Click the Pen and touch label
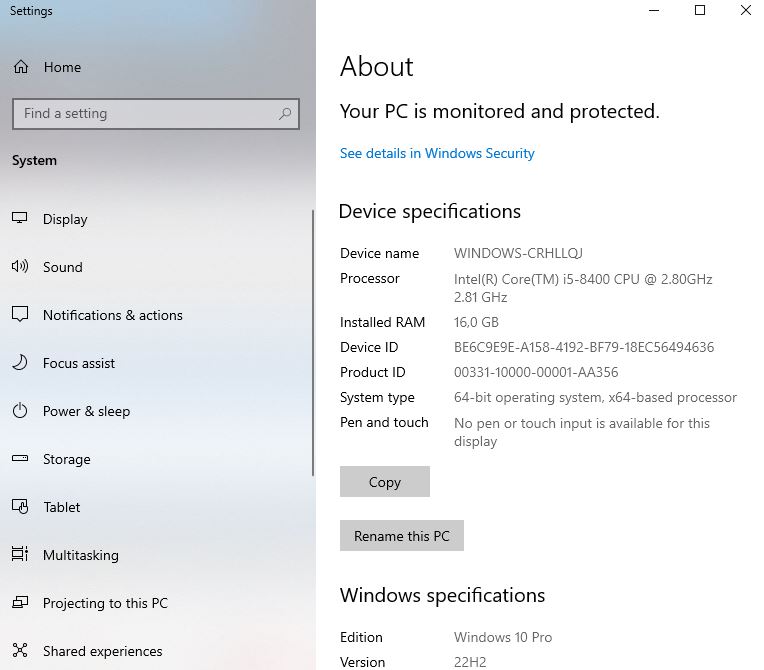Screen dimensions: 764x670 384,422
